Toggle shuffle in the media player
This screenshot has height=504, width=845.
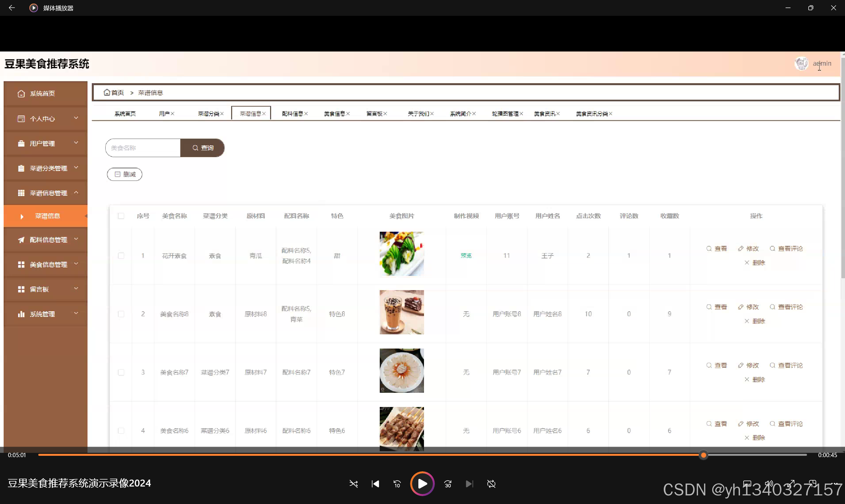click(353, 484)
